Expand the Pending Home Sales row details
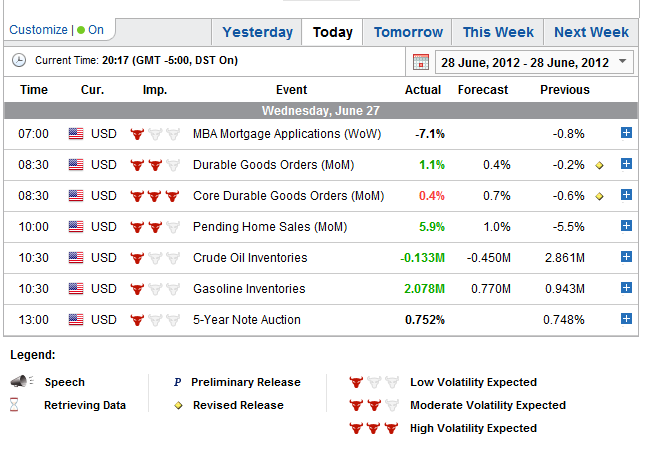Screen dimensions: 658x470 point(626,226)
